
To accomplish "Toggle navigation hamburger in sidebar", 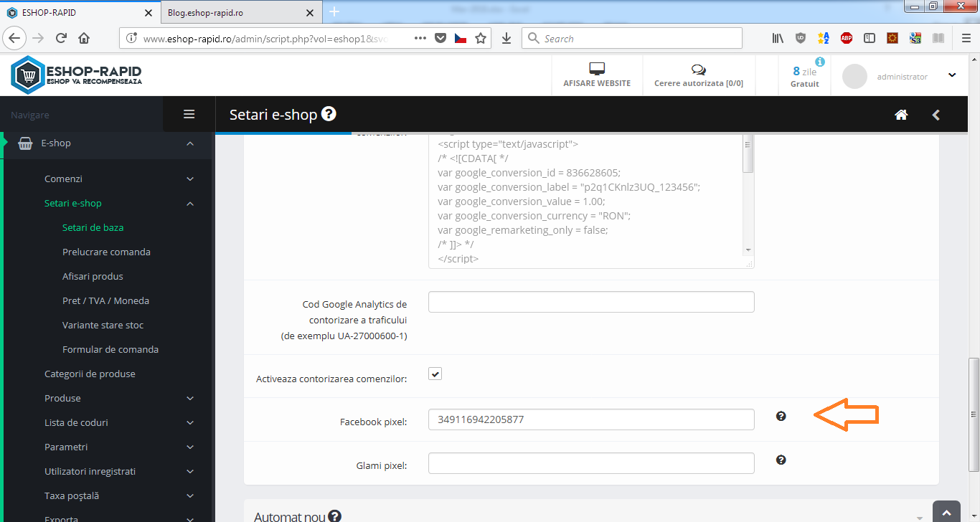I will (x=189, y=114).
